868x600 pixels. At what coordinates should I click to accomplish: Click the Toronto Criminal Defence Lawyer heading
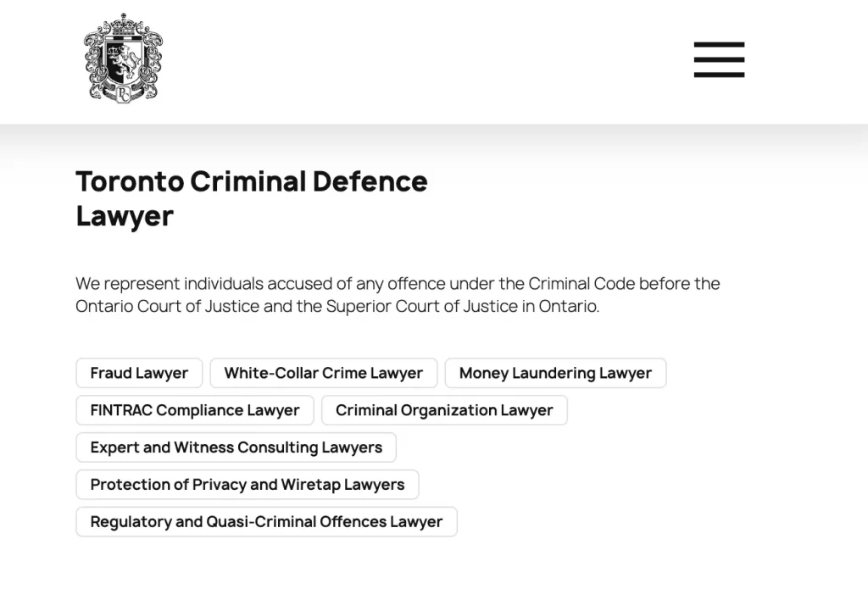click(x=252, y=197)
